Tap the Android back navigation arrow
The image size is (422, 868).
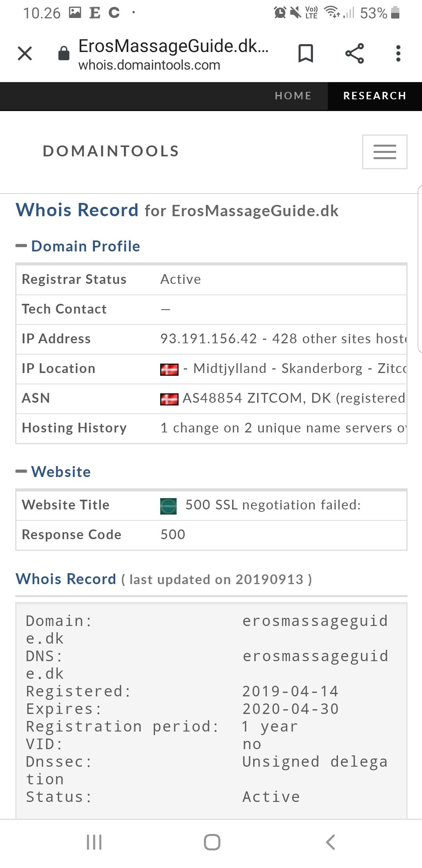pos(330,842)
